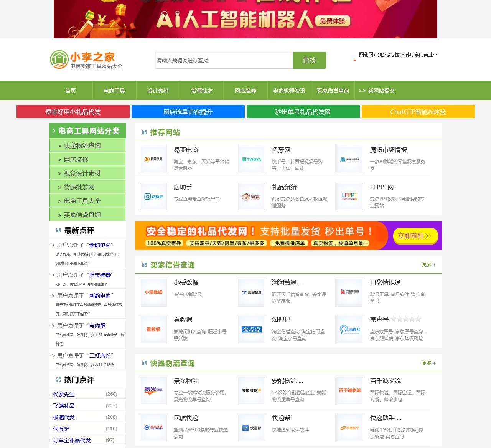
Task: Click 更多 + in 买家信誉查询 section
Action: pos(429,265)
